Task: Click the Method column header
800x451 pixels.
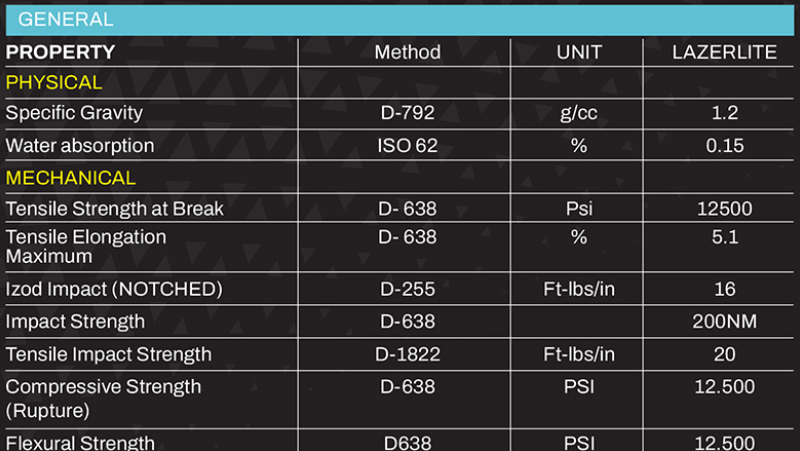Action: [x=407, y=53]
